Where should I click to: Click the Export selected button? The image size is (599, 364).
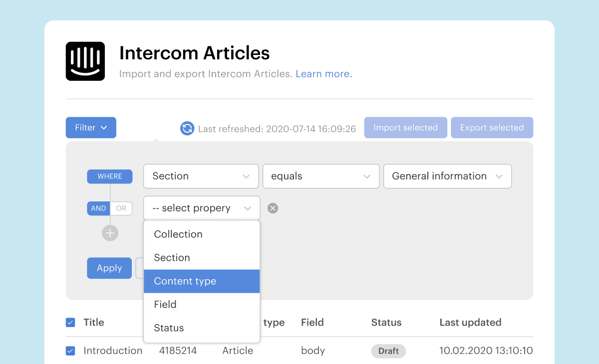coord(492,128)
